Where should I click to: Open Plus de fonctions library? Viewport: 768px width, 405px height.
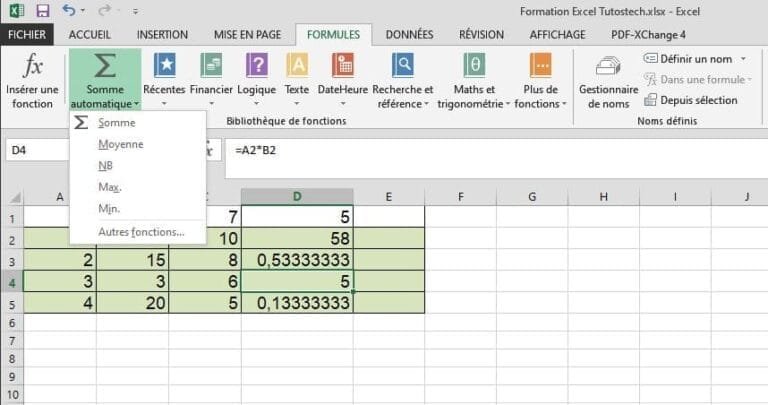point(540,81)
